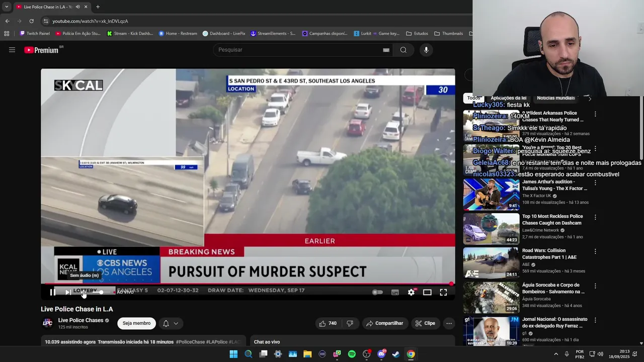Start voice search with microphone

pos(426,50)
